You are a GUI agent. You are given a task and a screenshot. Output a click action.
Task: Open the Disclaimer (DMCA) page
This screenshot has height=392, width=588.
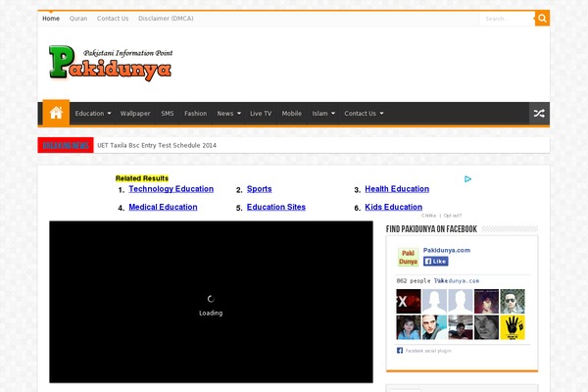coord(166,19)
